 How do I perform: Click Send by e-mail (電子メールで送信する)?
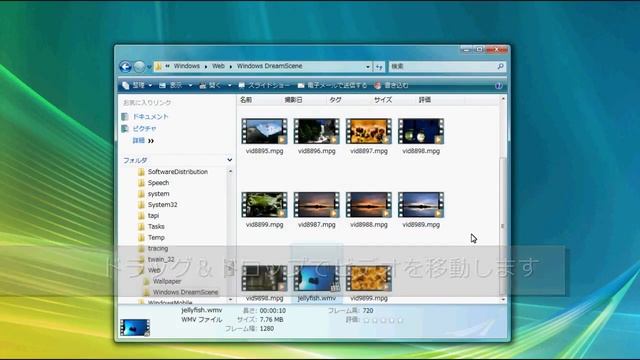(332, 85)
